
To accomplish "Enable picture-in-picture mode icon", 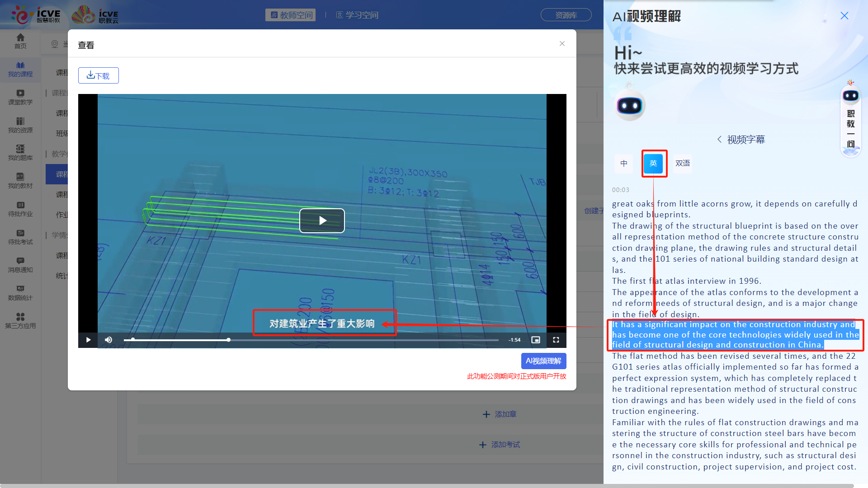I will [x=536, y=340].
